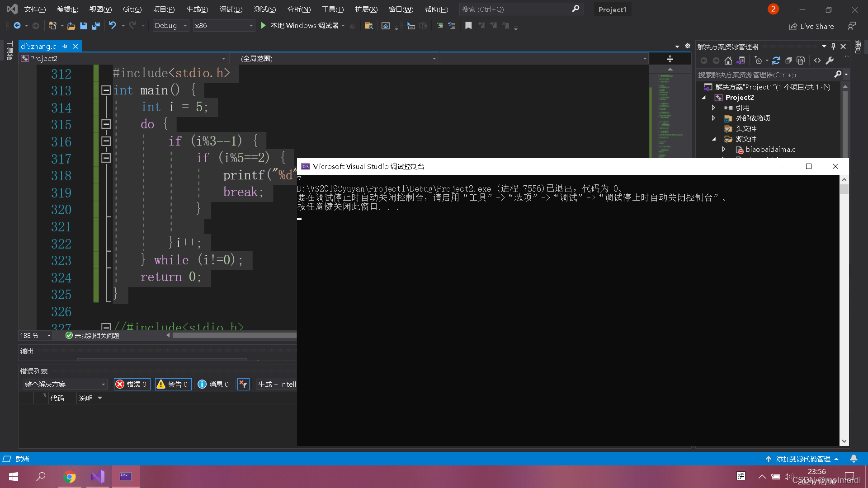Toggle the Warnings 0 filter button
Screen dimensions: 868x488
tap(173, 384)
